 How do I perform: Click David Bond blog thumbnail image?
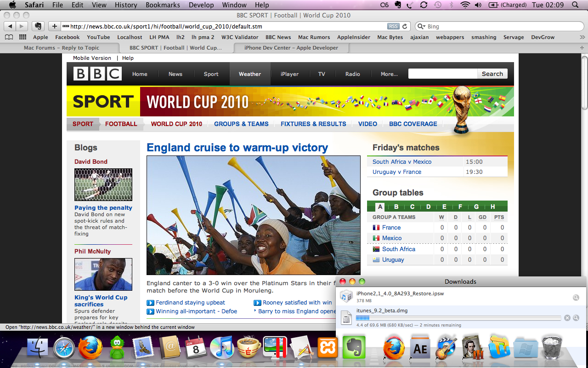click(x=103, y=184)
